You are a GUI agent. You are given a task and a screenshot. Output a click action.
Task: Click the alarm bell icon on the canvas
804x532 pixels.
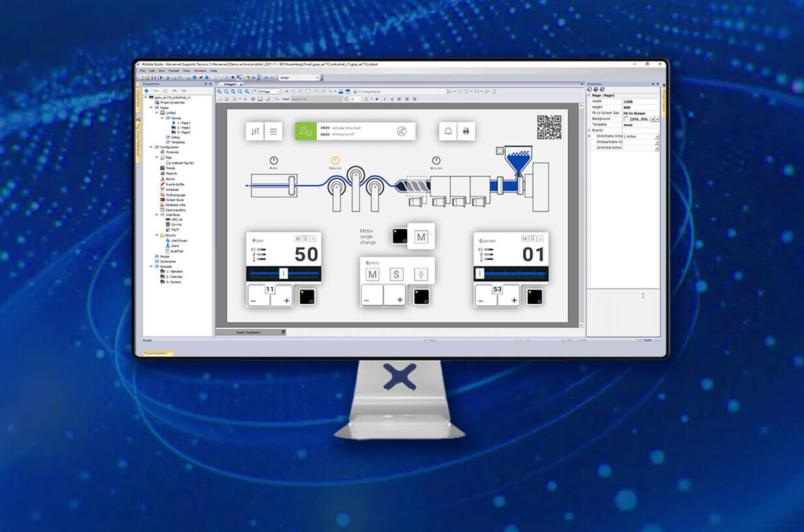coord(448,132)
